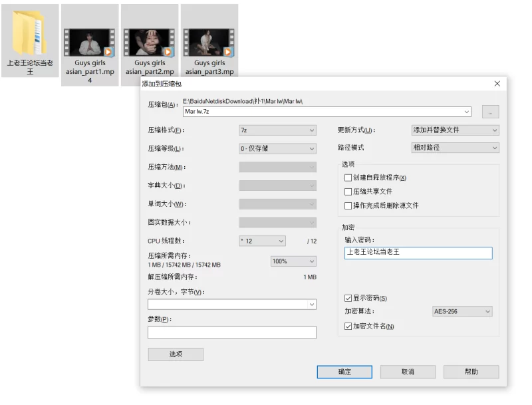Click the 帮助 help button
This screenshot has width=532, height=405.
(x=471, y=372)
